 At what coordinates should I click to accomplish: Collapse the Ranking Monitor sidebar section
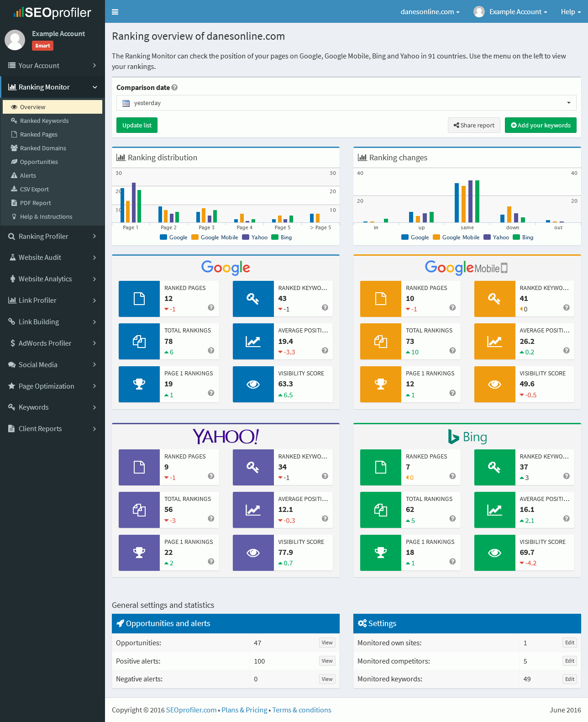point(52,87)
